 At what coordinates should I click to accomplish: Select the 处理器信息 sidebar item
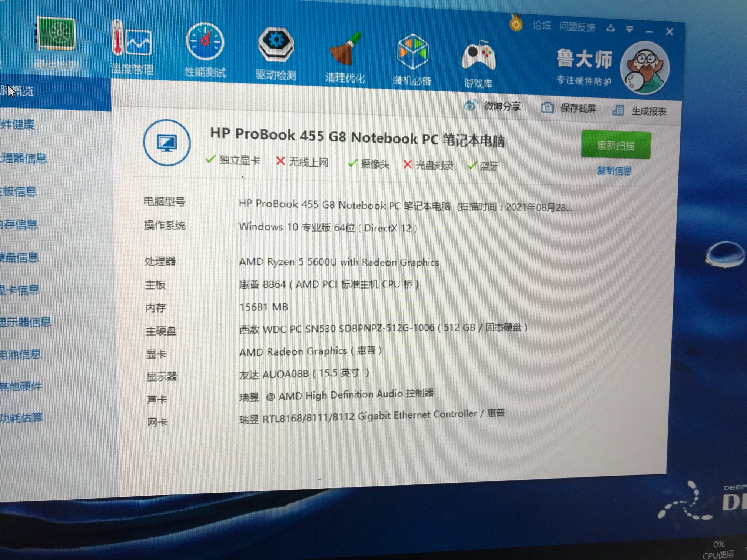click(x=23, y=158)
